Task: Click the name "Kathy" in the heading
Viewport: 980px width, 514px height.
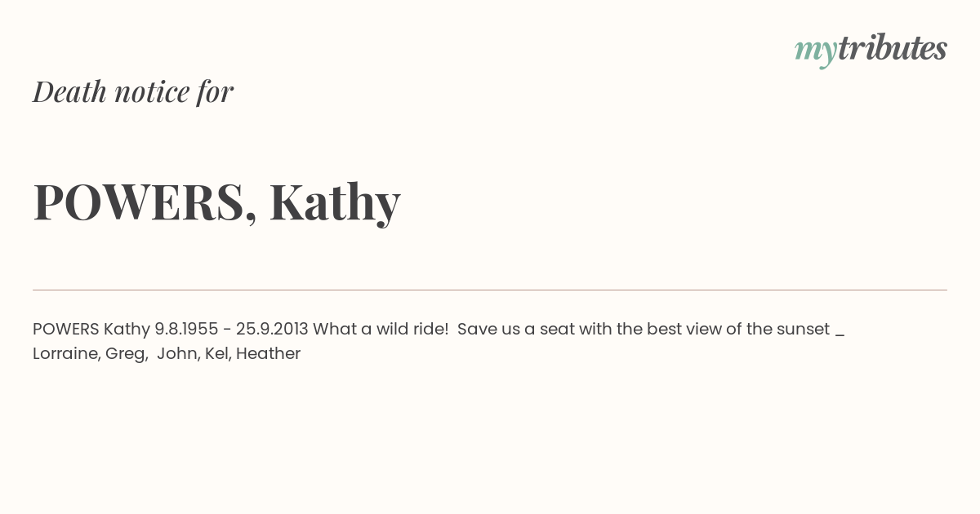Action: pyautogui.click(x=335, y=202)
